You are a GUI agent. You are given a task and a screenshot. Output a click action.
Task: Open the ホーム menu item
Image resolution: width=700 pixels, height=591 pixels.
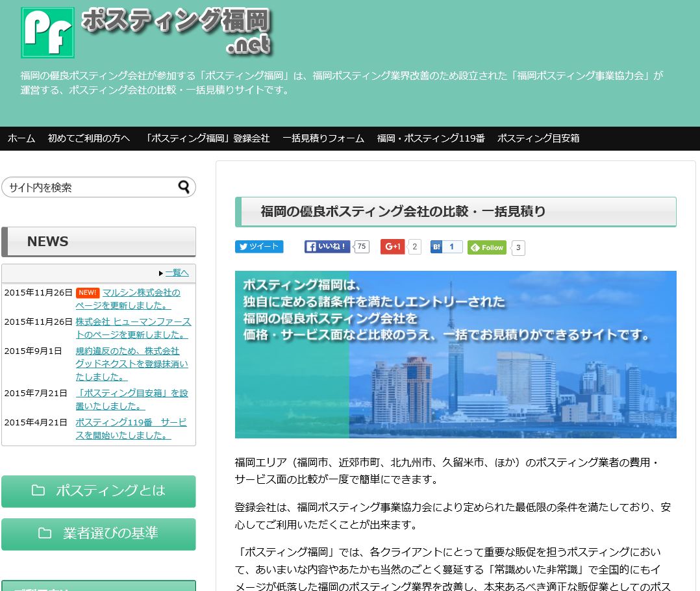(21, 138)
